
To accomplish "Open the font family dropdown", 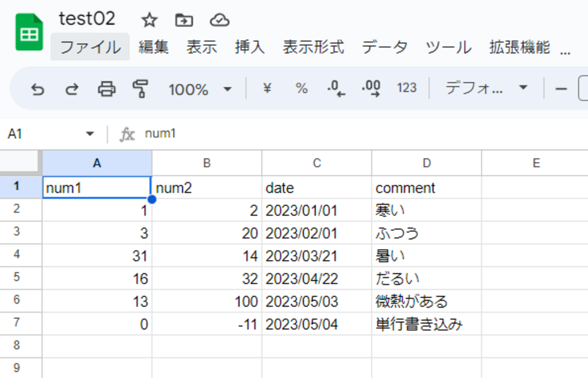I will coord(486,88).
